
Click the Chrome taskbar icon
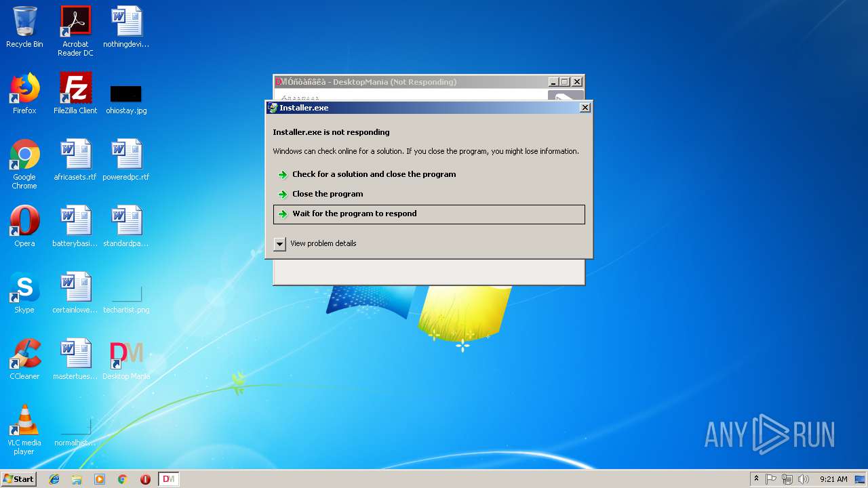[123, 479]
